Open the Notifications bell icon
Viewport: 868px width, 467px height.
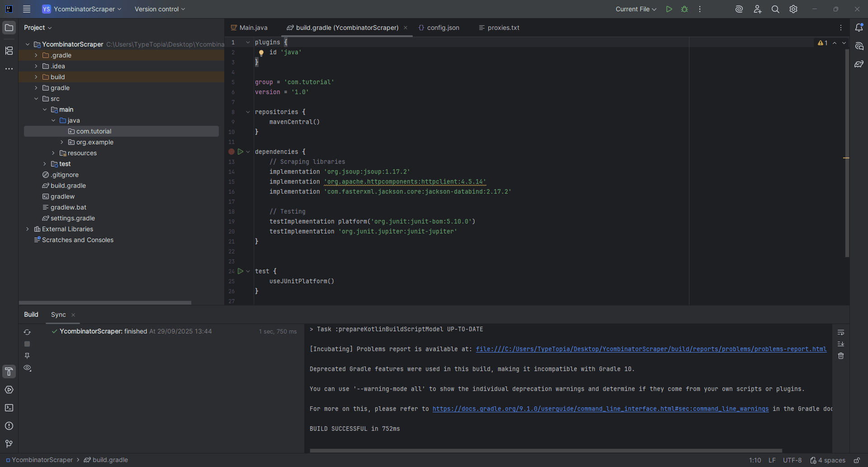[x=859, y=28]
